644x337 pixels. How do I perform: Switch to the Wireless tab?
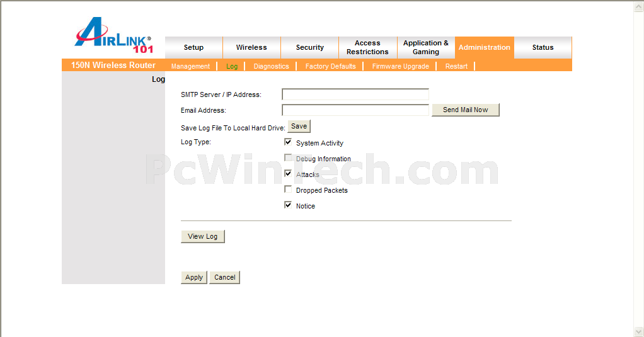tap(251, 48)
